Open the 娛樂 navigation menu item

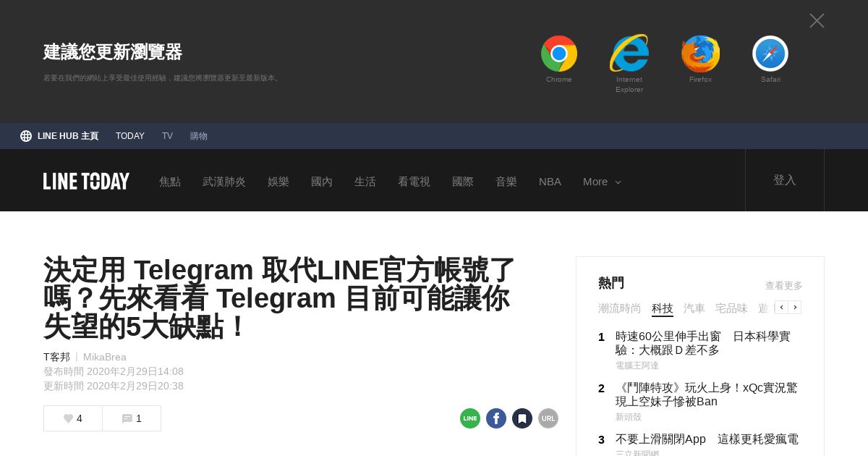click(278, 182)
